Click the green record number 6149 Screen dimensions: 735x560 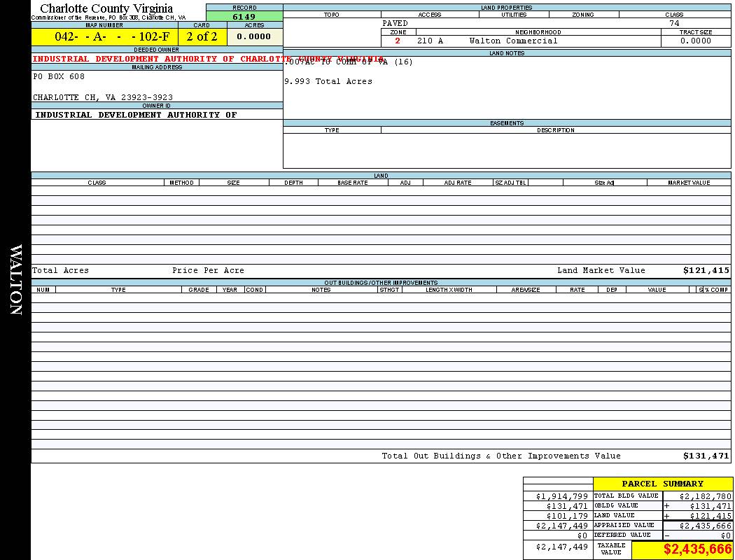coord(244,17)
